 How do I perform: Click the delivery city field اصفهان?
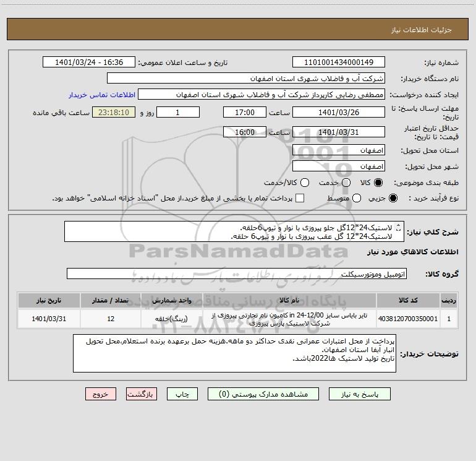339,166
